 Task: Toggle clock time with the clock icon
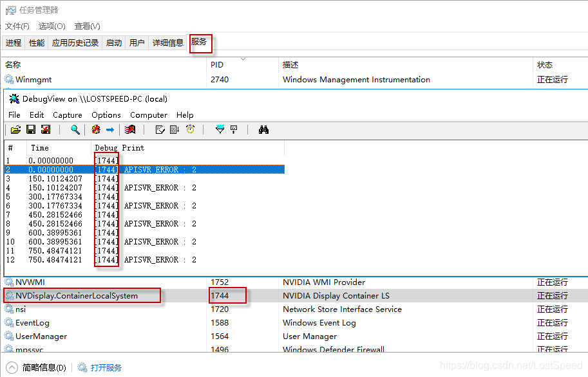pyautogui.click(x=191, y=129)
